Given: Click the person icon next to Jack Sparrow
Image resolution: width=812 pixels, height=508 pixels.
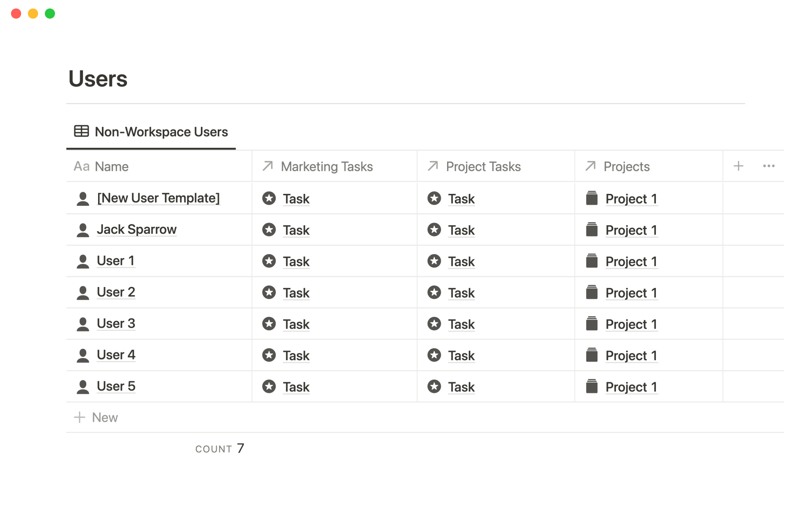Looking at the screenshot, I should tap(83, 229).
